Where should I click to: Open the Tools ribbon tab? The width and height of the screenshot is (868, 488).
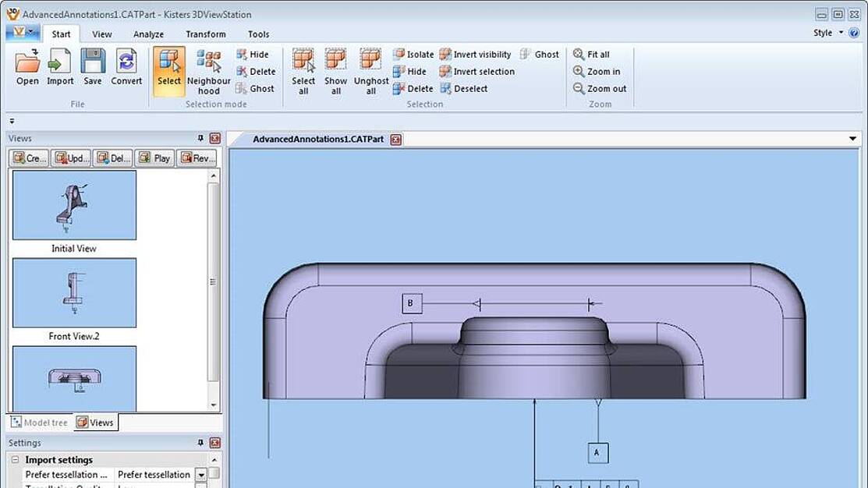pyautogui.click(x=258, y=34)
